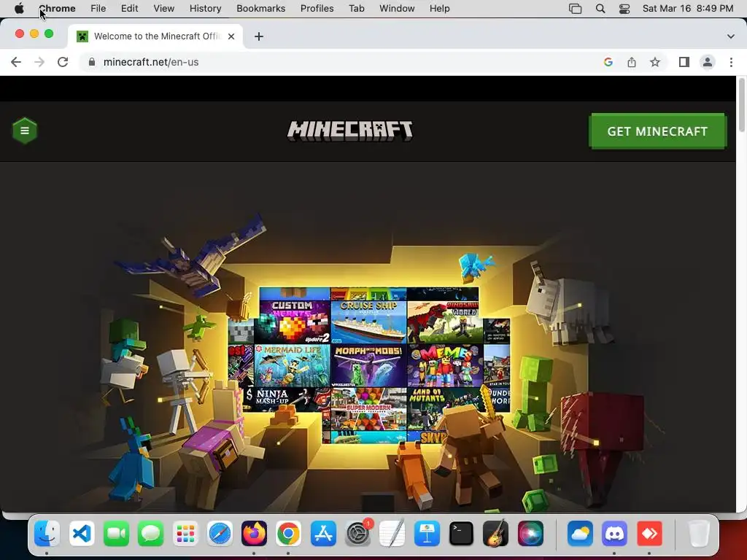Click the Memes thumbnail
The image size is (747, 560).
coord(445,366)
